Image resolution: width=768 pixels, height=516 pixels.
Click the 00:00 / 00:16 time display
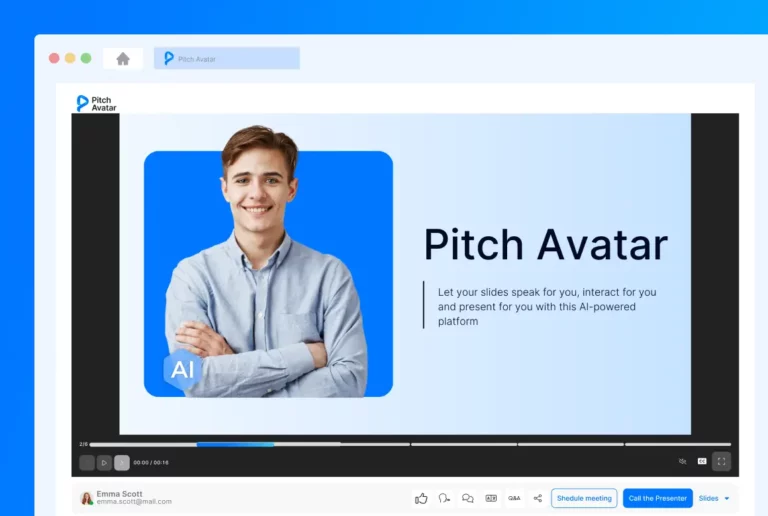pyautogui.click(x=151, y=463)
